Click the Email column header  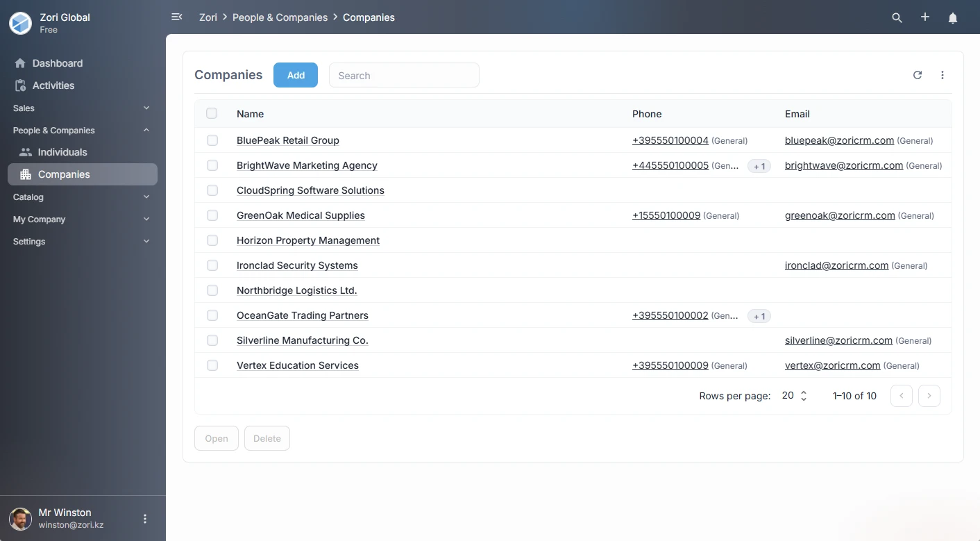797,114
